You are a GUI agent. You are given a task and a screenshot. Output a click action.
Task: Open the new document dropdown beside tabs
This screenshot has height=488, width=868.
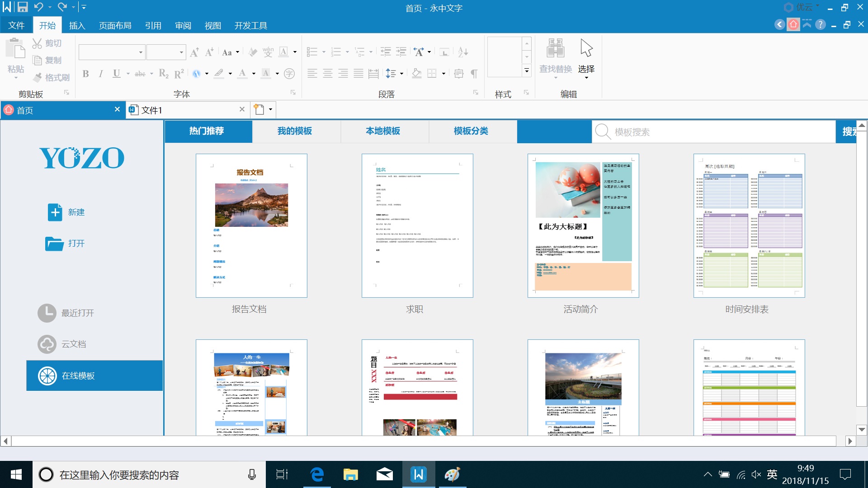pos(270,109)
